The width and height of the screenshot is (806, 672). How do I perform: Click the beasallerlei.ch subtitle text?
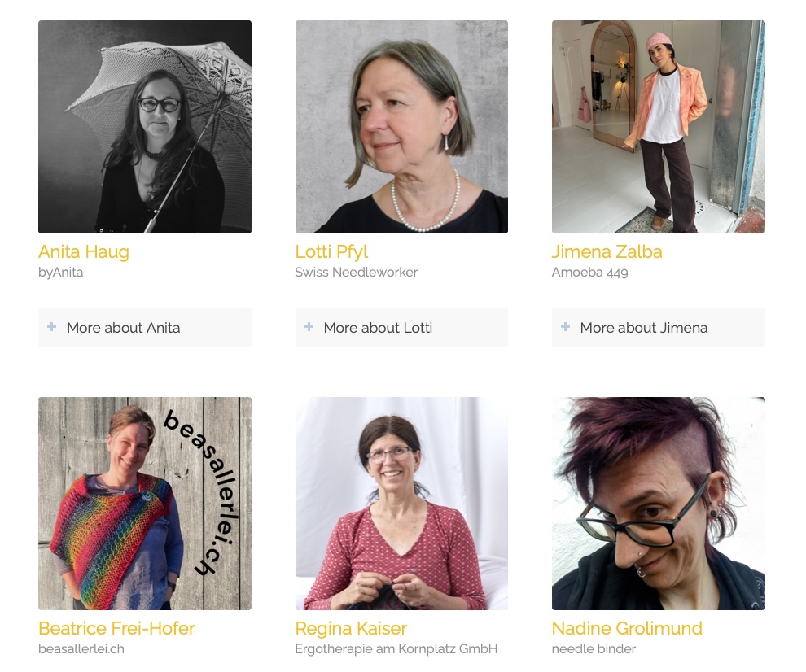point(81,649)
